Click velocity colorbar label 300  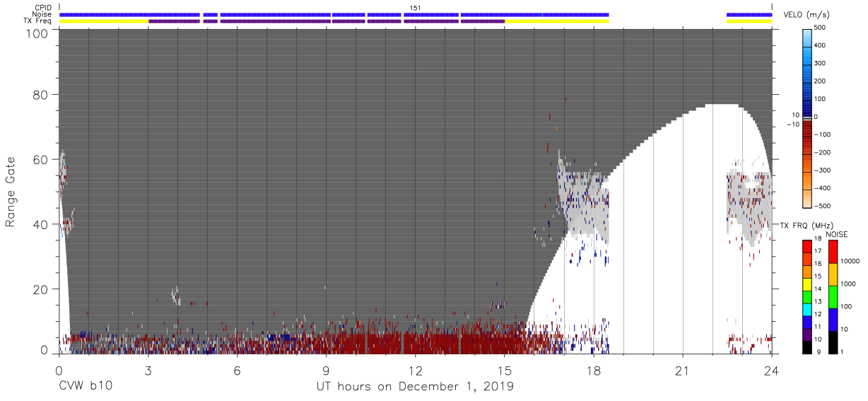pos(821,64)
